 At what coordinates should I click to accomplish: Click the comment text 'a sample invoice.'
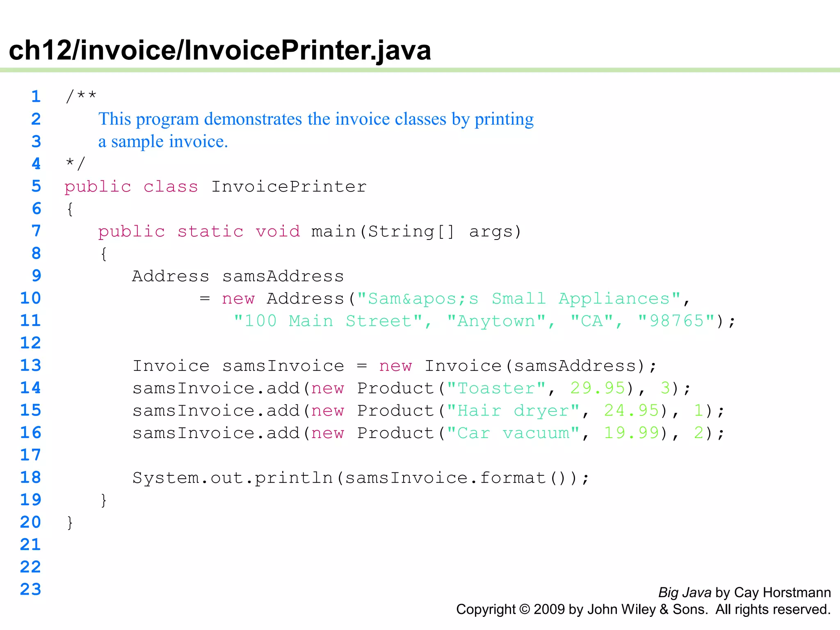tap(163, 142)
